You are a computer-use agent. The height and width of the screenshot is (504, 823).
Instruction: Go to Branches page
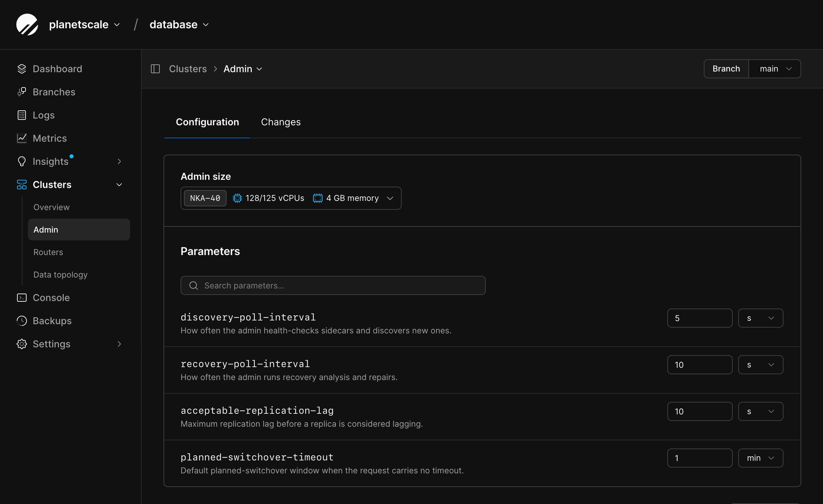click(54, 92)
